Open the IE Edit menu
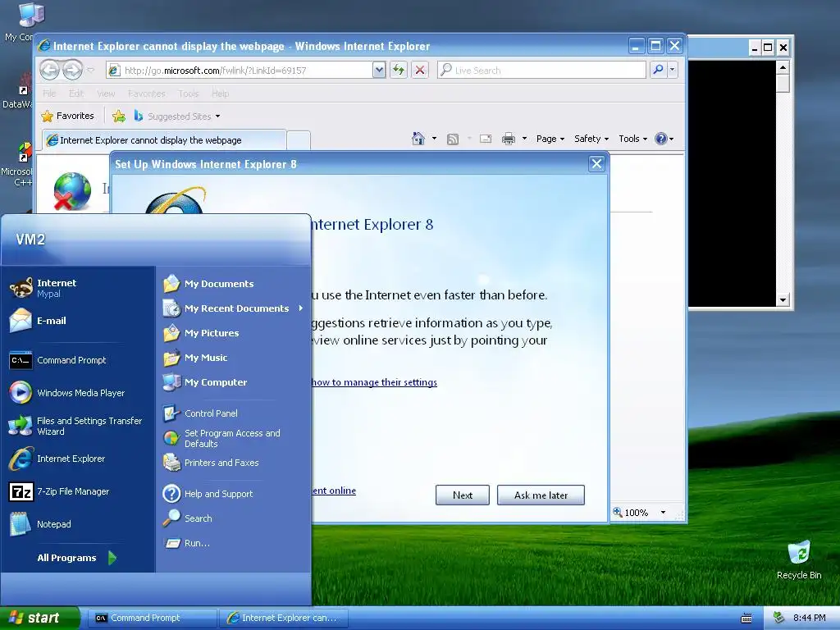This screenshot has height=630, width=840. (76, 94)
